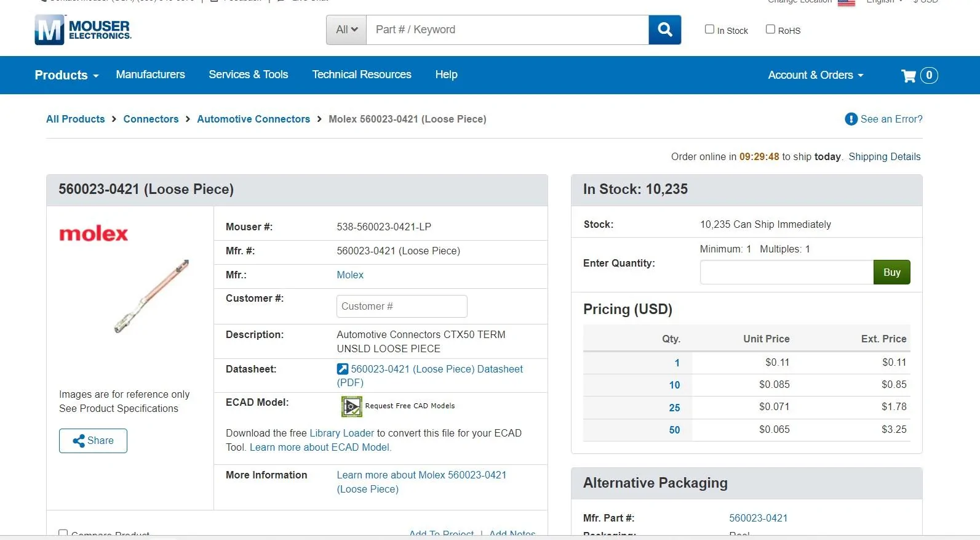Screen dimensions: 980x540
Task: Go to Automotive Connectors breadcrumb
Action: [253, 119]
